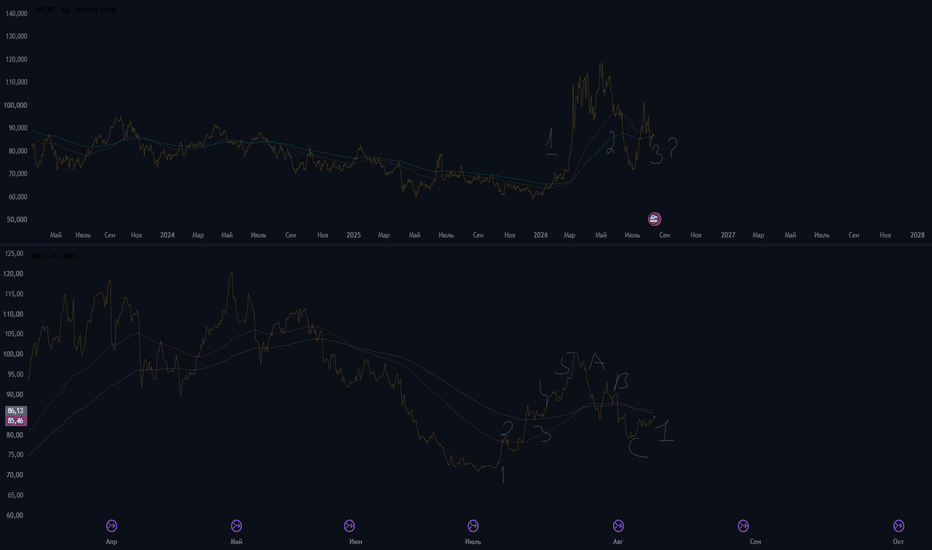
Task: Click the 140,000 price level on upper scale
Action: pos(17,13)
